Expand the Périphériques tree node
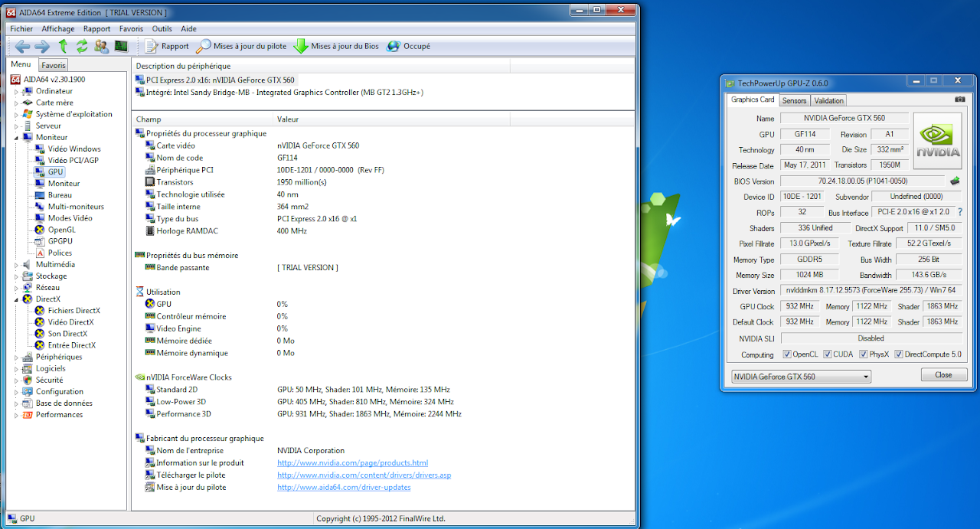980x529 pixels. click(16, 357)
